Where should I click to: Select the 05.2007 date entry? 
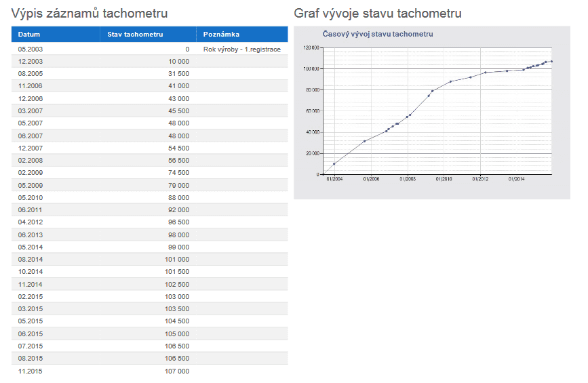pyautogui.click(x=31, y=123)
